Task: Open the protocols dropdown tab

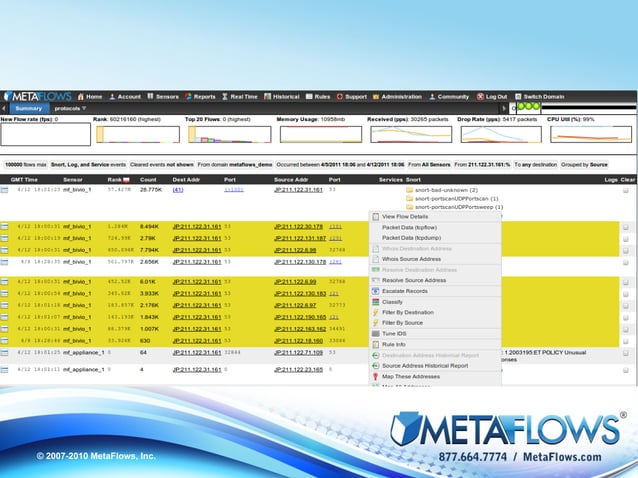Action: tap(70, 109)
